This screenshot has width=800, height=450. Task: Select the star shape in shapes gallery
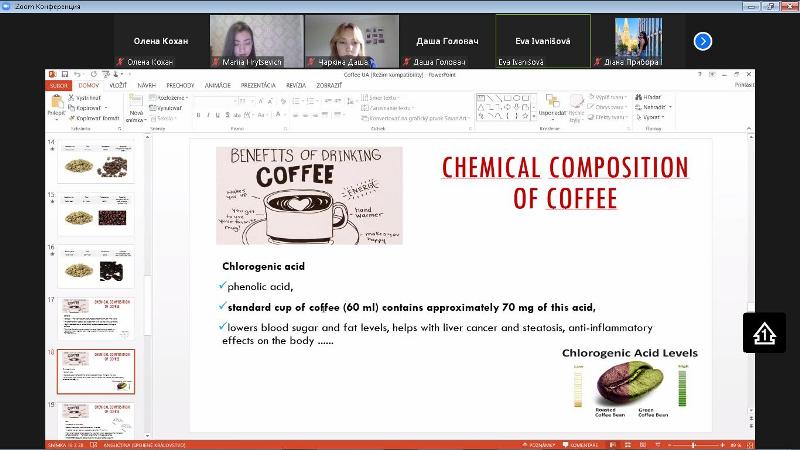524,116
